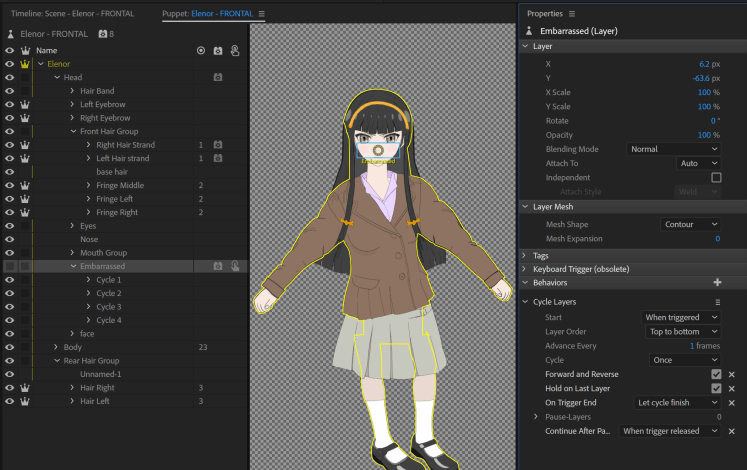Click the crown icon beside Left Eyebrow
747x470 pixels.
coord(24,104)
